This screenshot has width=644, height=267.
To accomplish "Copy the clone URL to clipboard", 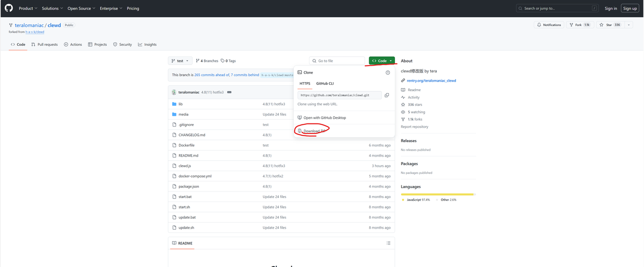I will pos(386,95).
